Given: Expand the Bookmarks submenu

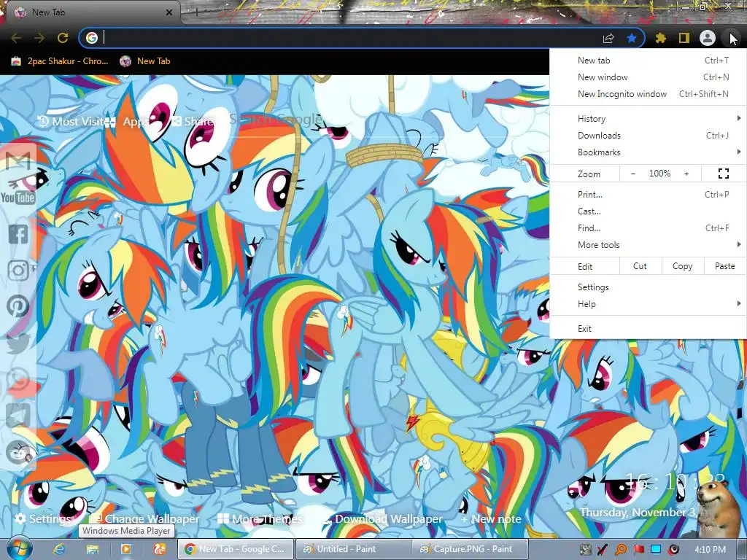Looking at the screenshot, I should pyautogui.click(x=648, y=152).
